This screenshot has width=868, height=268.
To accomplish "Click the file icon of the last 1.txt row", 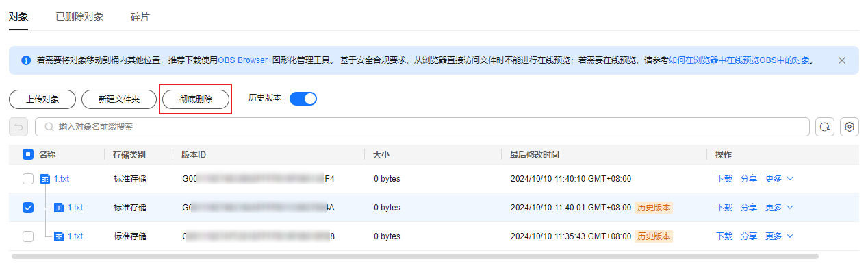I will [59, 236].
